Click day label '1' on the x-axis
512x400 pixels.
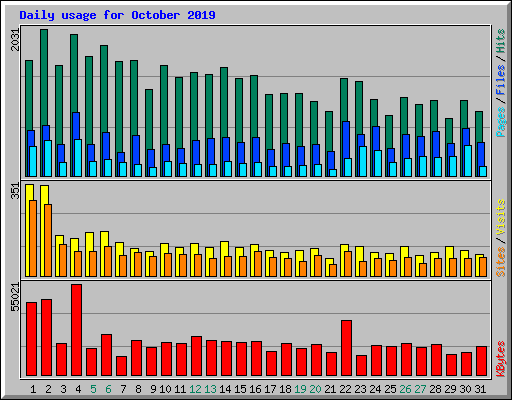click(x=33, y=389)
